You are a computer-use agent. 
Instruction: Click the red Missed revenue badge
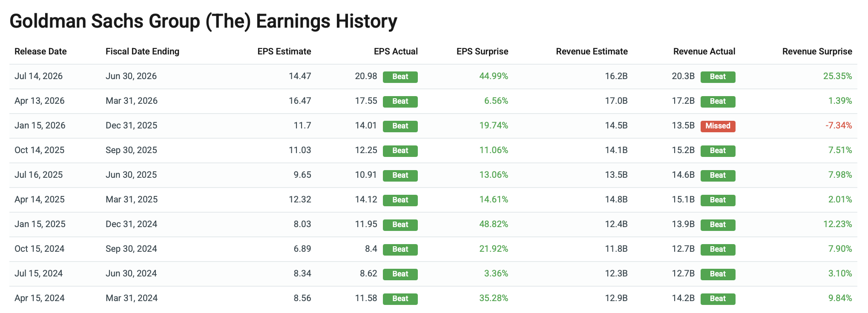point(718,126)
